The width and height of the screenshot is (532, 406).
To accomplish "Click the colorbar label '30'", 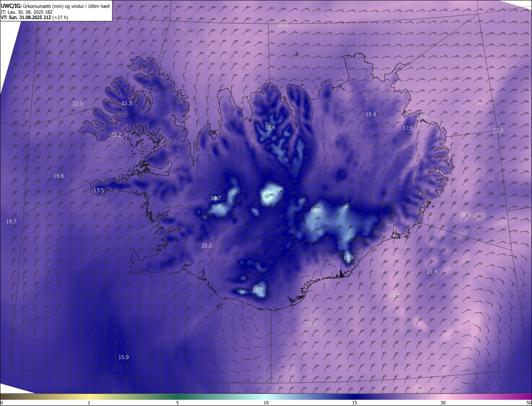I will (443, 403).
